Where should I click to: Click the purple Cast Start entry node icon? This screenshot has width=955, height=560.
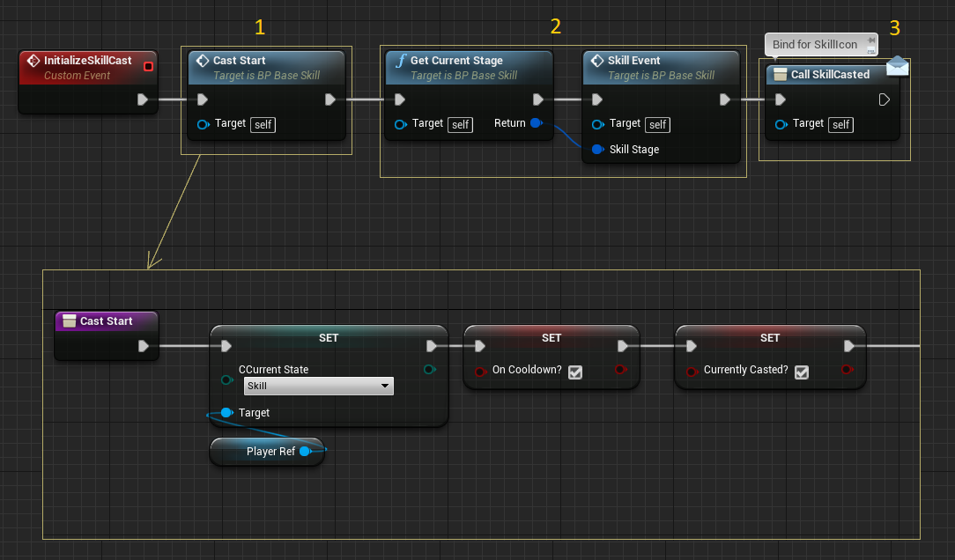coord(70,321)
